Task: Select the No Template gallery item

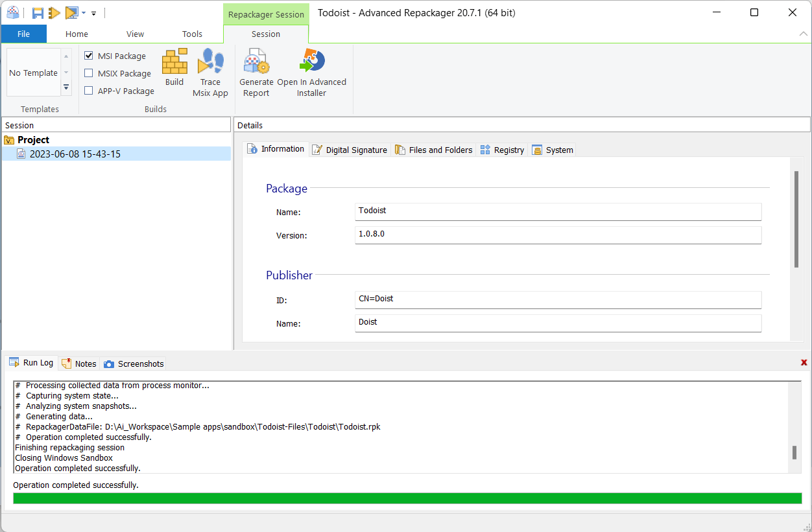Action: 34,73
